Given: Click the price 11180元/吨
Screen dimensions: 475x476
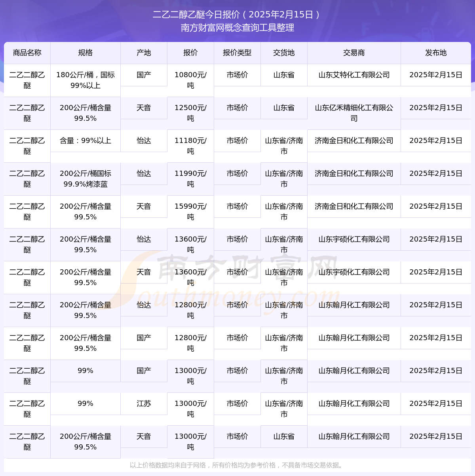Looking at the screenshot, I should 190,146.
